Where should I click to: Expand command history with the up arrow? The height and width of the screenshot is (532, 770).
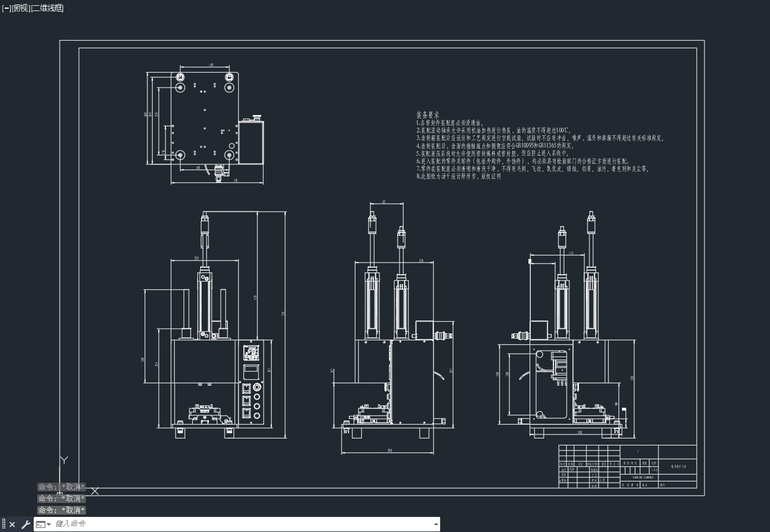(436, 524)
